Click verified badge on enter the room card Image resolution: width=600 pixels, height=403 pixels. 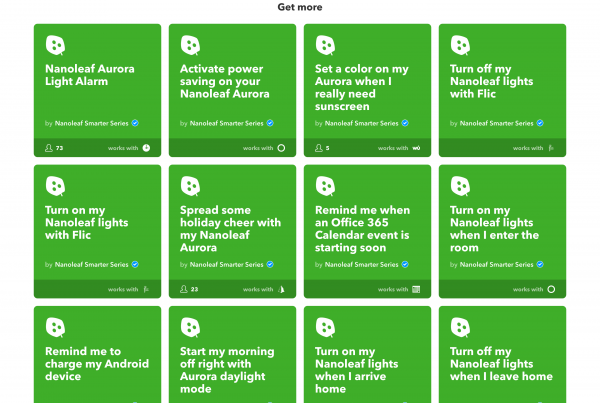point(540,264)
